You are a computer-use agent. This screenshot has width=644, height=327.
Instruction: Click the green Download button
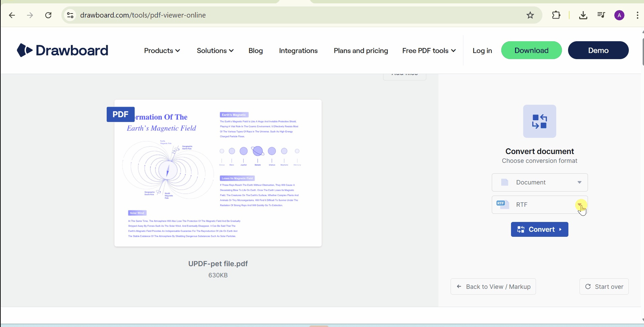click(x=532, y=50)
